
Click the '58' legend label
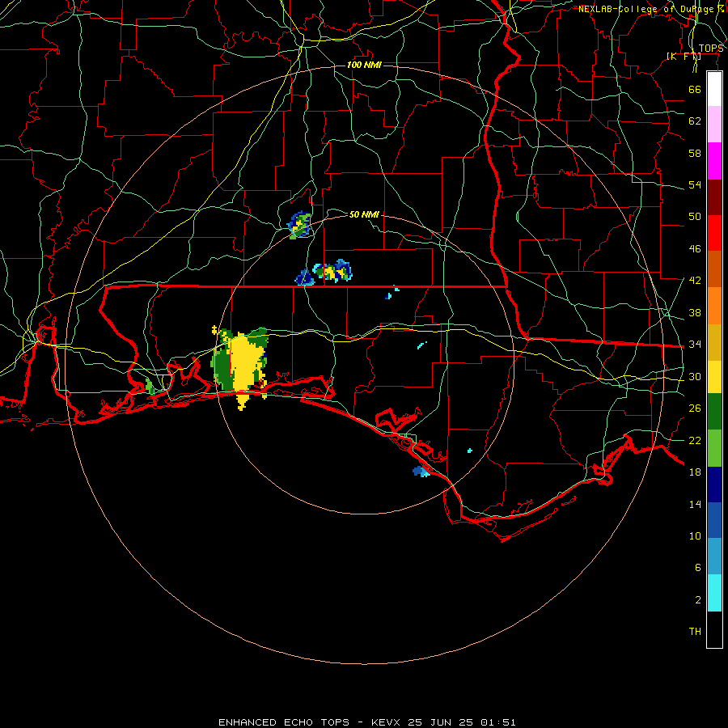click(695, 153)
